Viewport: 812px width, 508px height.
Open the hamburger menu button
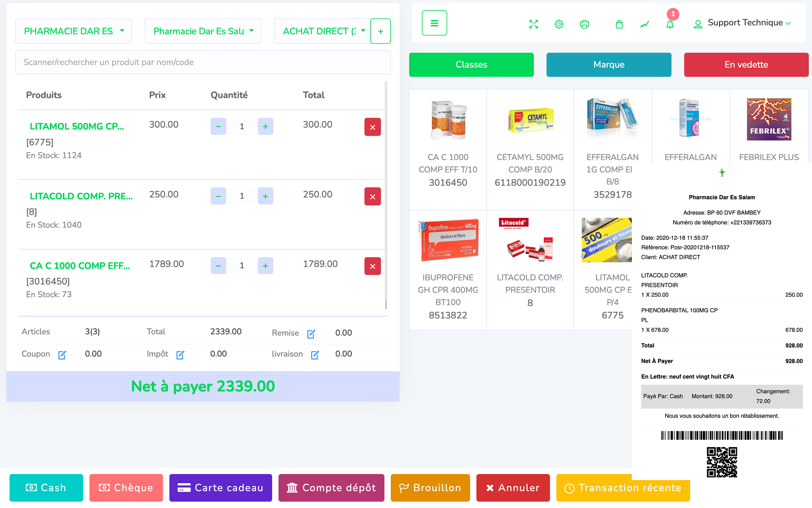[x=434, y=23]
